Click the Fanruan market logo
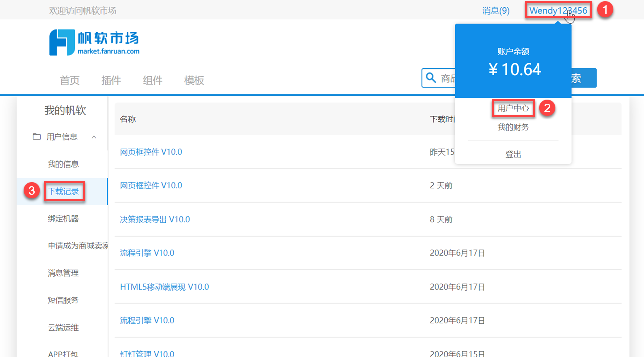644x357 pixels. tap(94, 42)
